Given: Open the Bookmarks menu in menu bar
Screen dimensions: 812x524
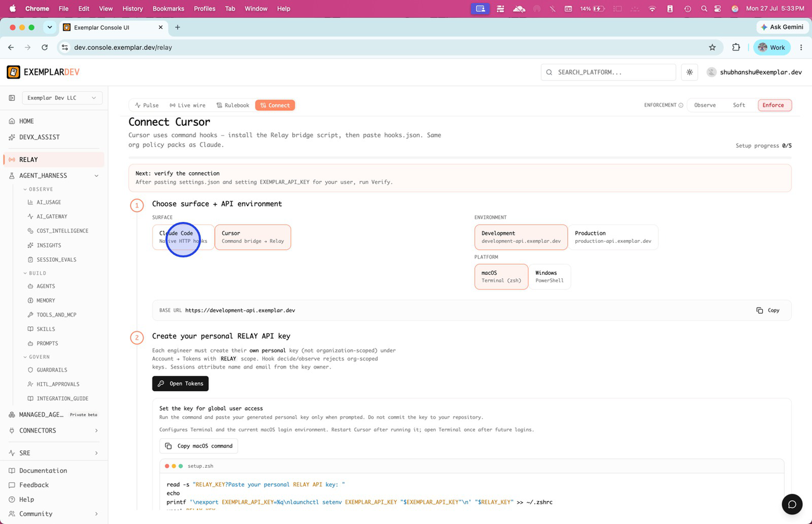Looking at the screenshot, I should click(168, 9).
